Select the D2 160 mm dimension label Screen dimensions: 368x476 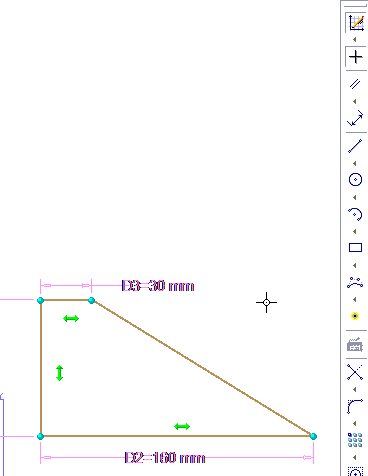(x=165, y=458)
